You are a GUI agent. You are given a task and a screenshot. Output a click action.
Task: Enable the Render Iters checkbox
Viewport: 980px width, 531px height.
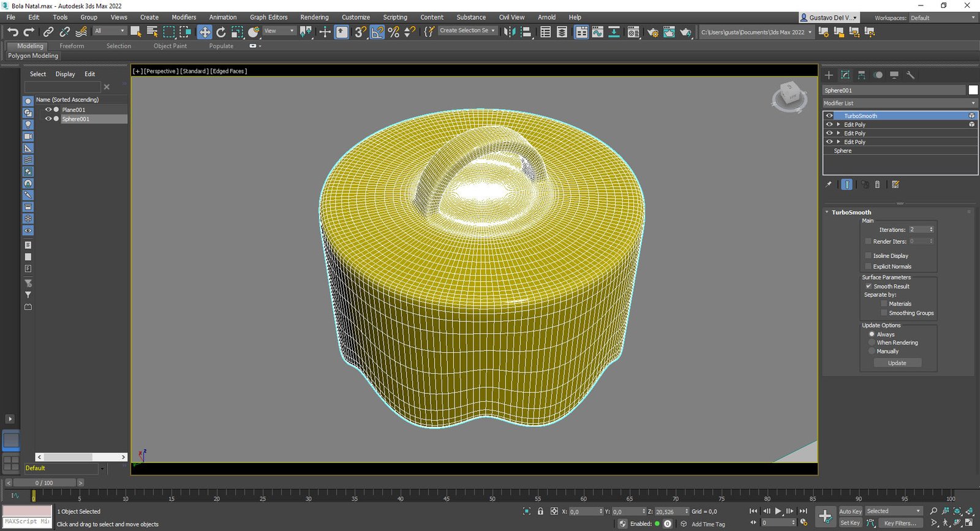point(868,241)
